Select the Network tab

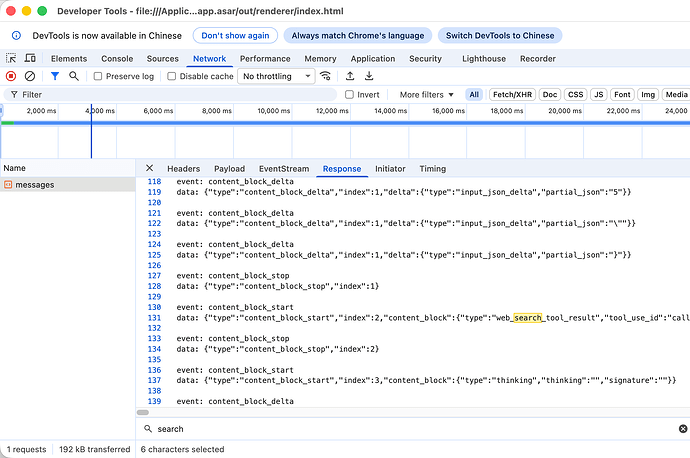tap(209, 59)
